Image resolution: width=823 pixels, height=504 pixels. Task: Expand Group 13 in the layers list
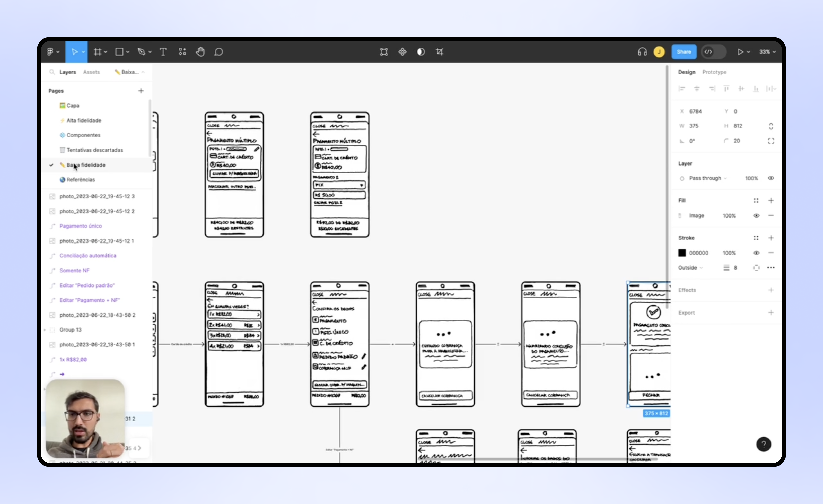pyautogui.click(x=45, y=330)
